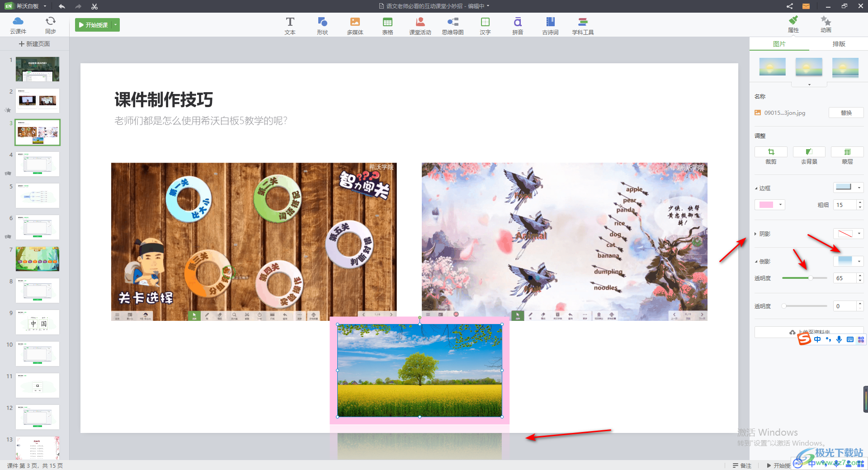Click the 同步 sync icon
The width and height of the screenshot is (868, 470).
tap(51, 25)
